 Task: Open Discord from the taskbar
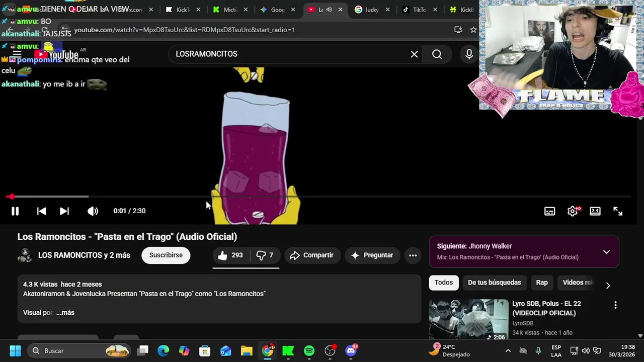[x=351, y=350]
